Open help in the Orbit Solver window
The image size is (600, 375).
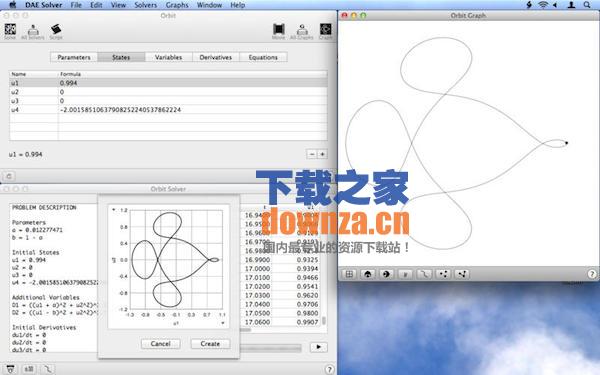pyautogui.click(x=329, y=369)
